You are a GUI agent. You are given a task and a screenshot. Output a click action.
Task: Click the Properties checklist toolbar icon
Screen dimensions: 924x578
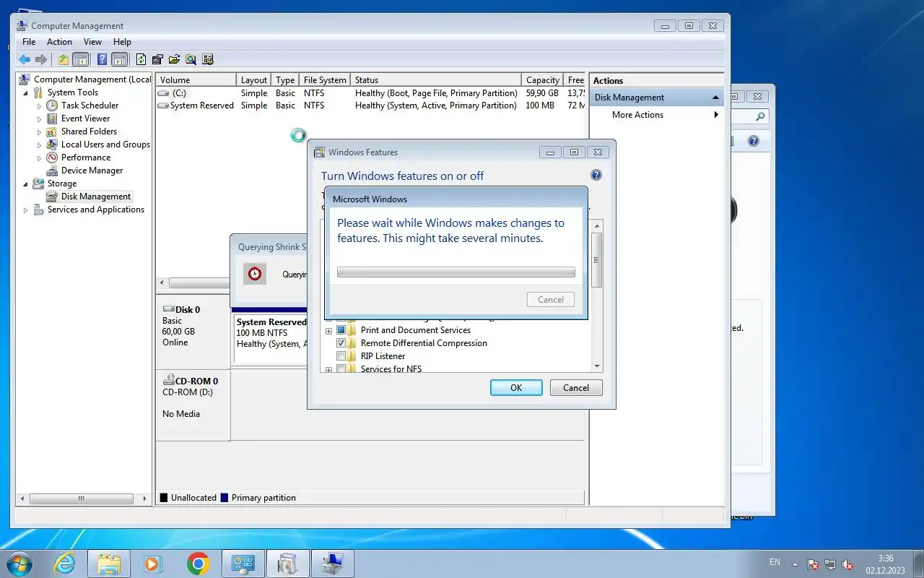[x=157, y=59]
